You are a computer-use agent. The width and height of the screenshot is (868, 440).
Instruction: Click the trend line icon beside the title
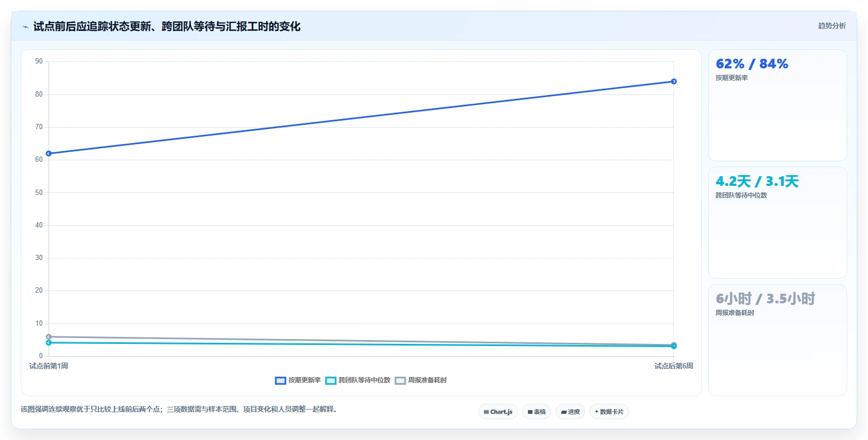(25, 27)
